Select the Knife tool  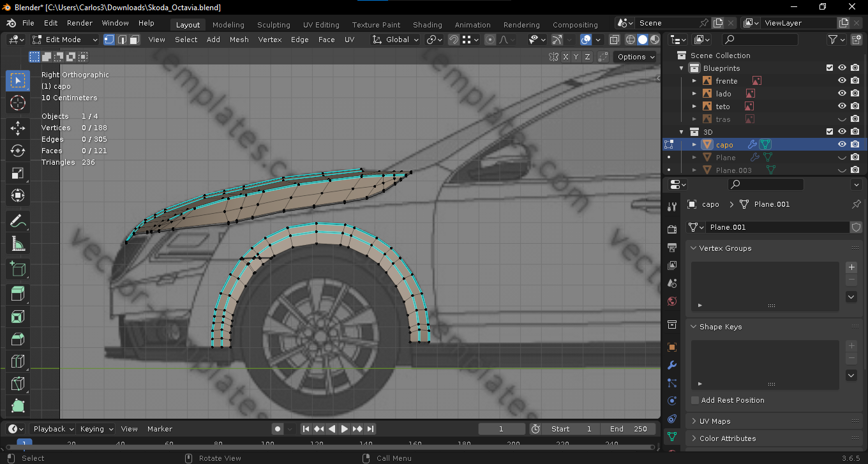point(18,384)
